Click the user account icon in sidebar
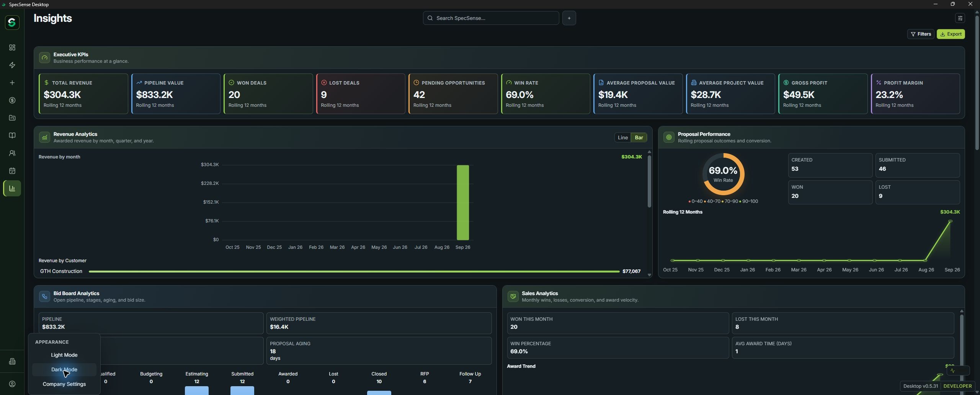 point(12,384)
